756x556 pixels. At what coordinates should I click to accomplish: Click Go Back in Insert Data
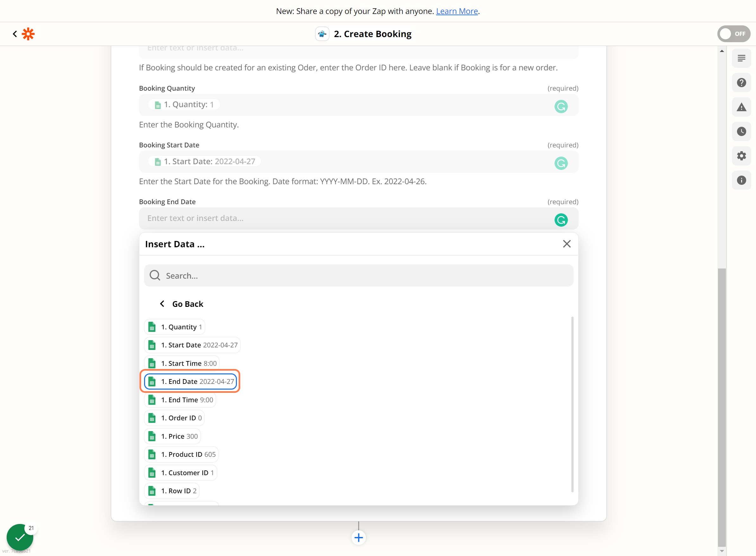pyautogui.click(x=181, y=304)
